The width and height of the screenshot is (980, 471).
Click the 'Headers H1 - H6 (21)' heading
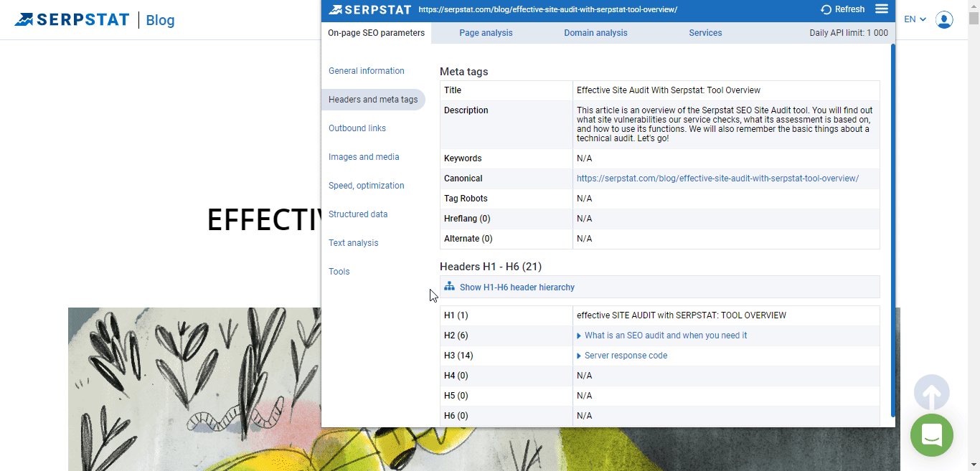pyautogui.click(x=491, y=267)
